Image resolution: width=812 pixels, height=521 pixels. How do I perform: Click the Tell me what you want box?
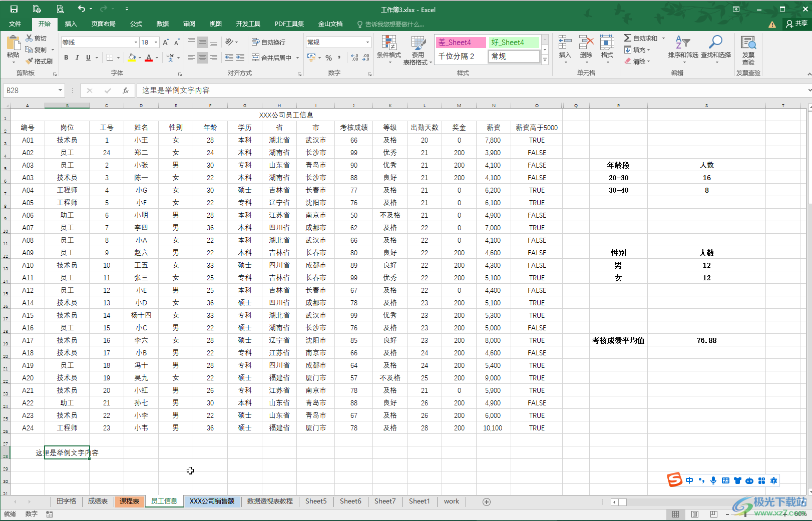pyautogui.click(x=390, y=24)
